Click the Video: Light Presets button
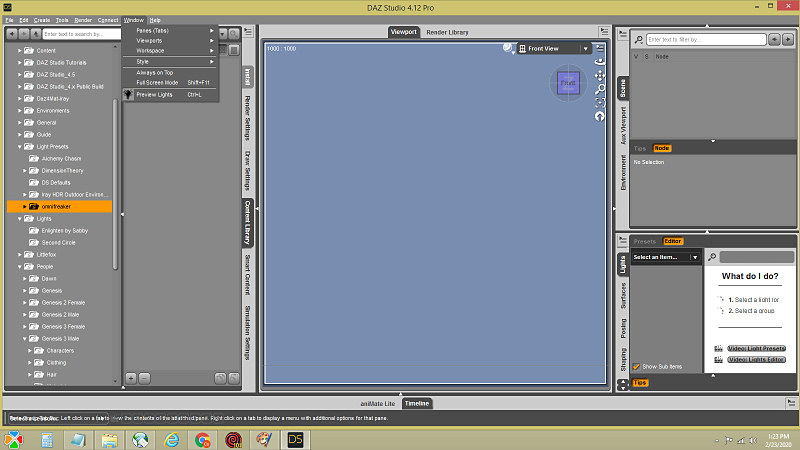Viewport: 800px width, 450px height. (756, 348)
